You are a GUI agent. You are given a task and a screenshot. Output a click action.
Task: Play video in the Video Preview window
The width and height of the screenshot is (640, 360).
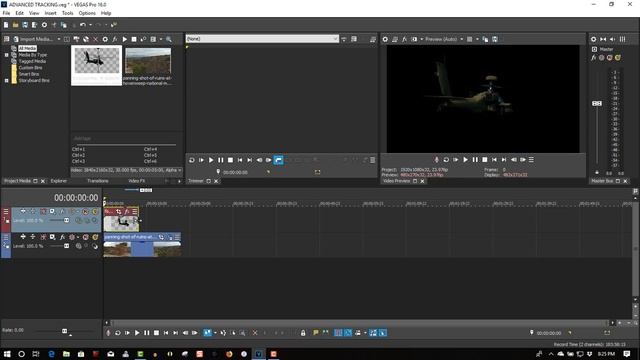tap(465, 160)
